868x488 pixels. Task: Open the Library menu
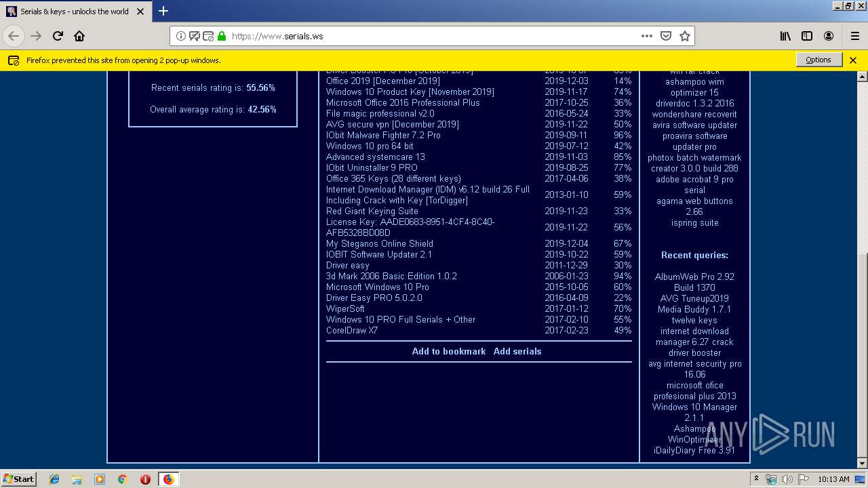click(785, 36)
